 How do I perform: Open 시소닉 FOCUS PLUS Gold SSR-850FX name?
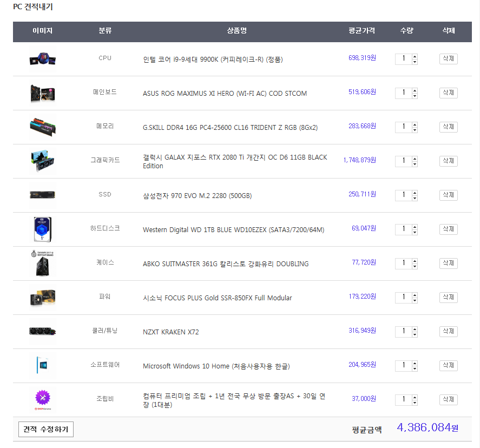tap(218, 298)
